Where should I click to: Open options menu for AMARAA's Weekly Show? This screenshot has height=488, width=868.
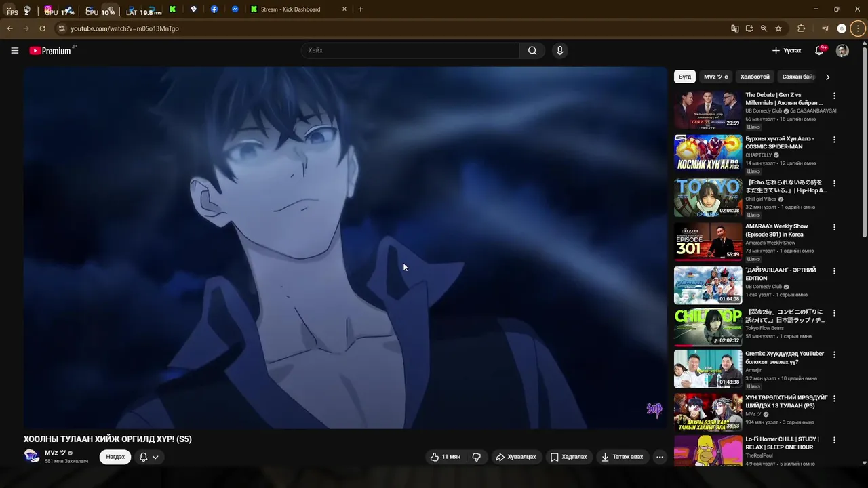[x=834, y=227]
